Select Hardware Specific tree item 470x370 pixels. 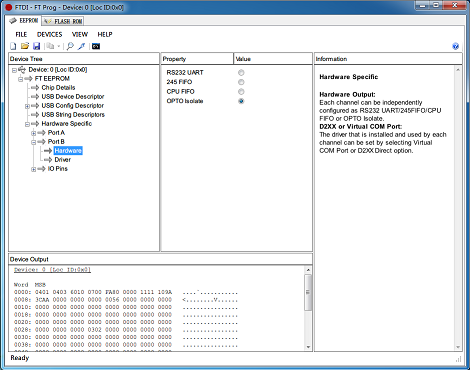67,124
